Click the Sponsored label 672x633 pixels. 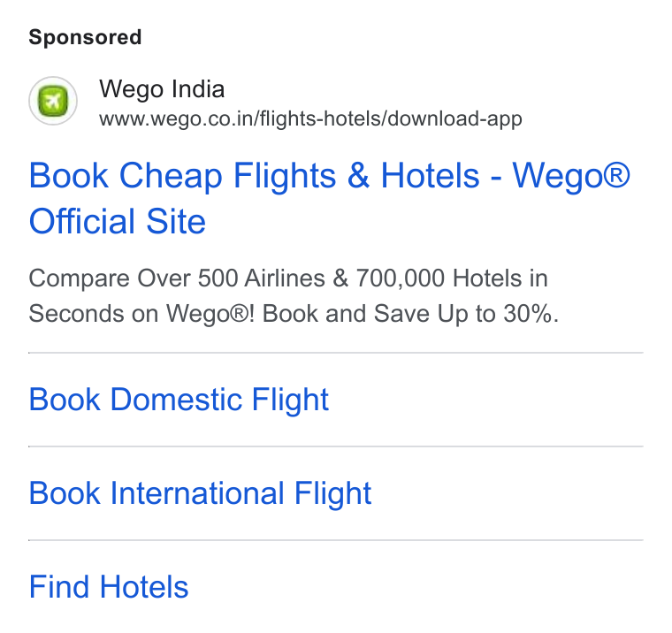85,37
